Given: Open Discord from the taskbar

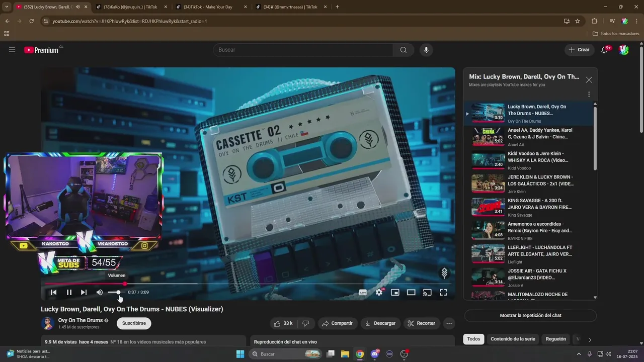Looking at the screenshot, I should (x=375, y=354).
